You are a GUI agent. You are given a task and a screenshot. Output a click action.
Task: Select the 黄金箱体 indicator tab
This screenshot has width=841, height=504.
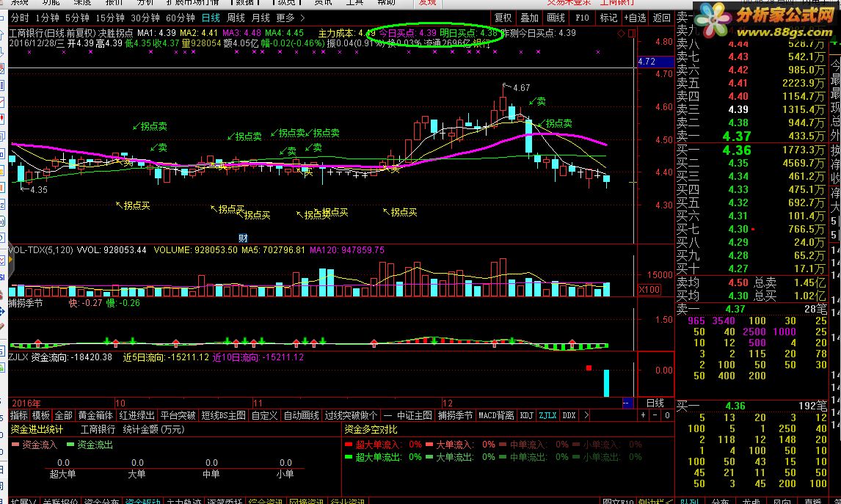(x=95, y=415)
